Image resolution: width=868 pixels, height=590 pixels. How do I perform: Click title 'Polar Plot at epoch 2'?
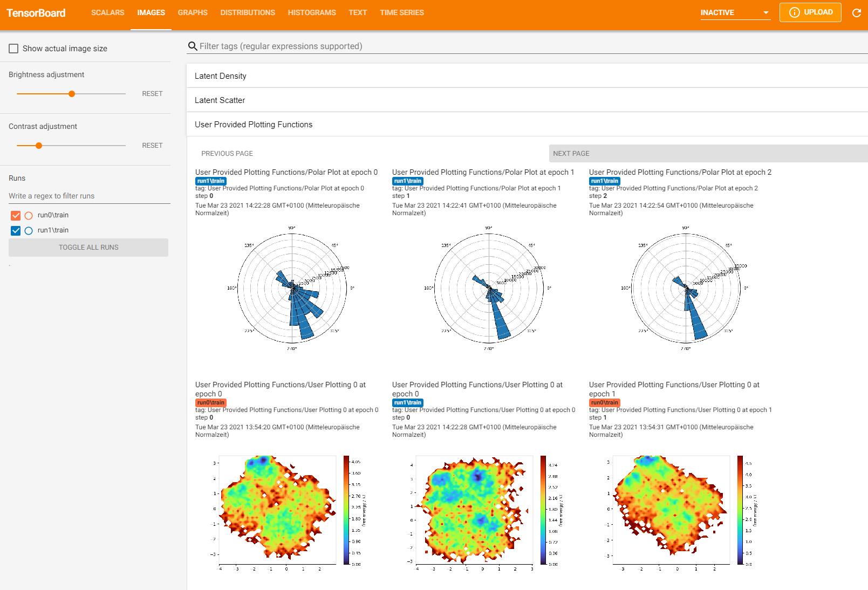click(680, 172)
